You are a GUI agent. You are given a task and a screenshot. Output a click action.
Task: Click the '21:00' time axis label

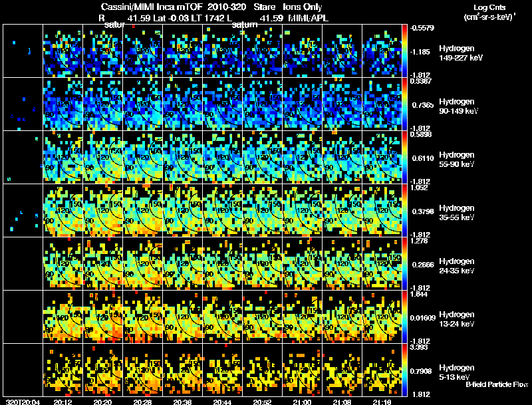point(303,402)
